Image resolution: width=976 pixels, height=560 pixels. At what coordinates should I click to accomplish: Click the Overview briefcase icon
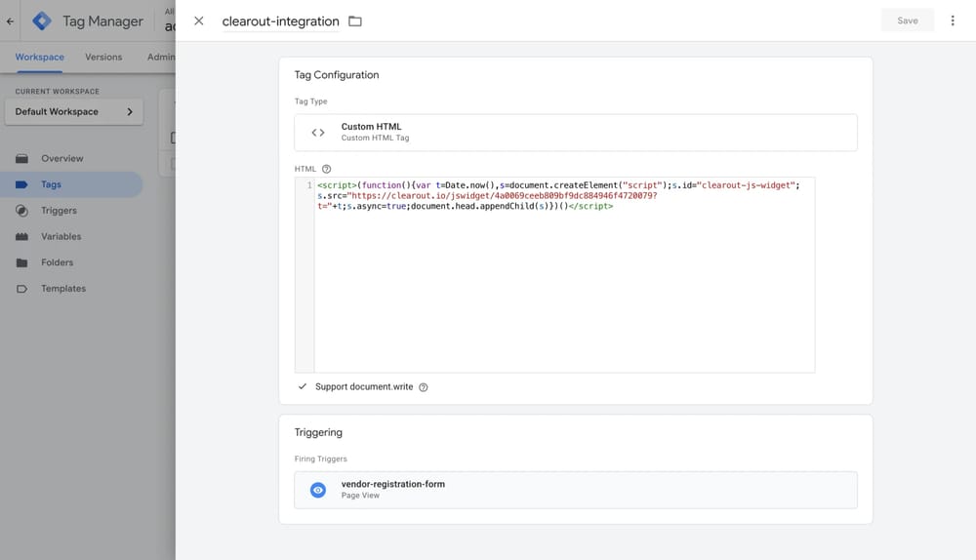tap(21, 158)
